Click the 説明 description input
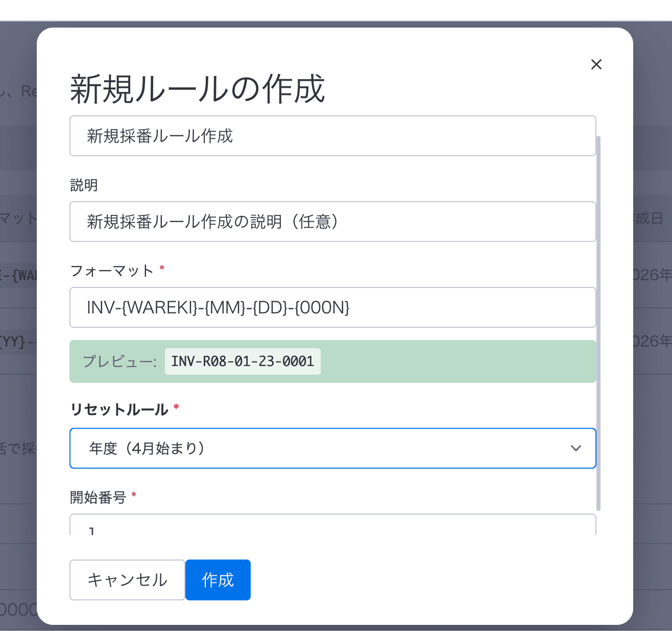The height and width of the screenshot is (631, 672). coord(332,222)
